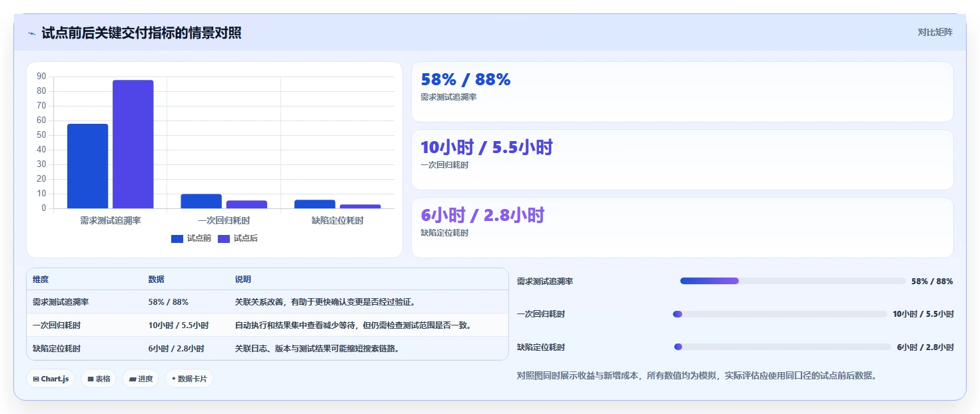Click the description starting 关联日志、版本与测试结果
Screen dimensions: 980x414
(318, 349)
